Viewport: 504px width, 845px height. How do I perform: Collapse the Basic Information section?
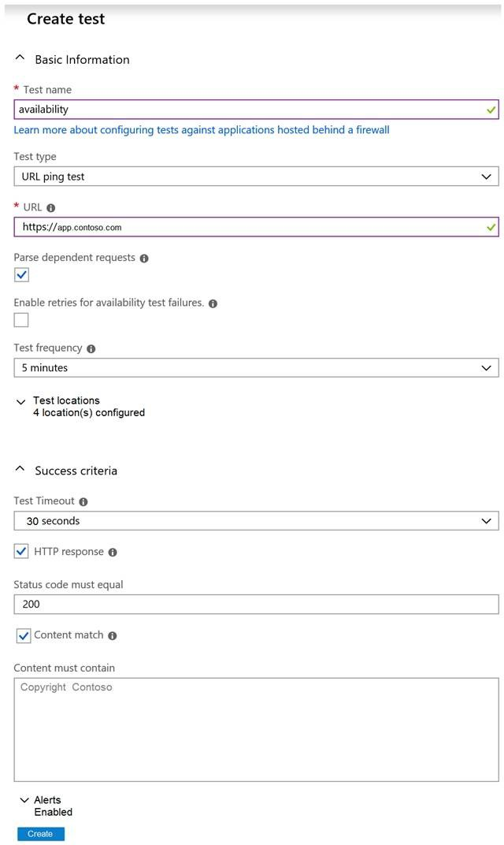pos(20,59)
